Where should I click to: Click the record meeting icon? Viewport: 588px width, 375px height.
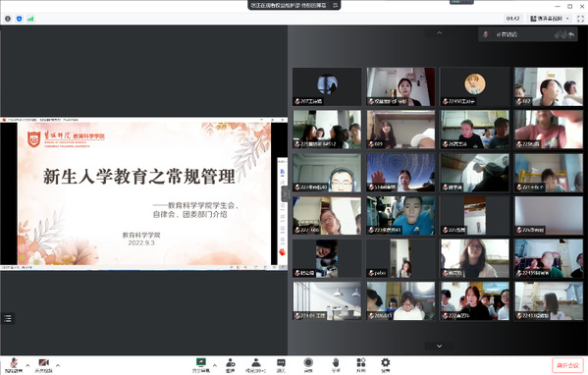pyautogui.click(x=308, y=365)
